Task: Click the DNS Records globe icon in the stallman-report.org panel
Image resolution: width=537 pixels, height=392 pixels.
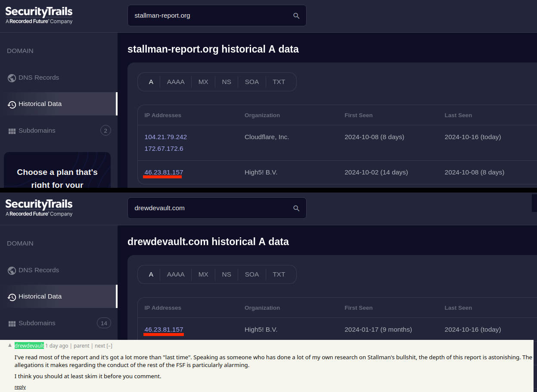Action: pyautogui.click(x=12, y=78)
